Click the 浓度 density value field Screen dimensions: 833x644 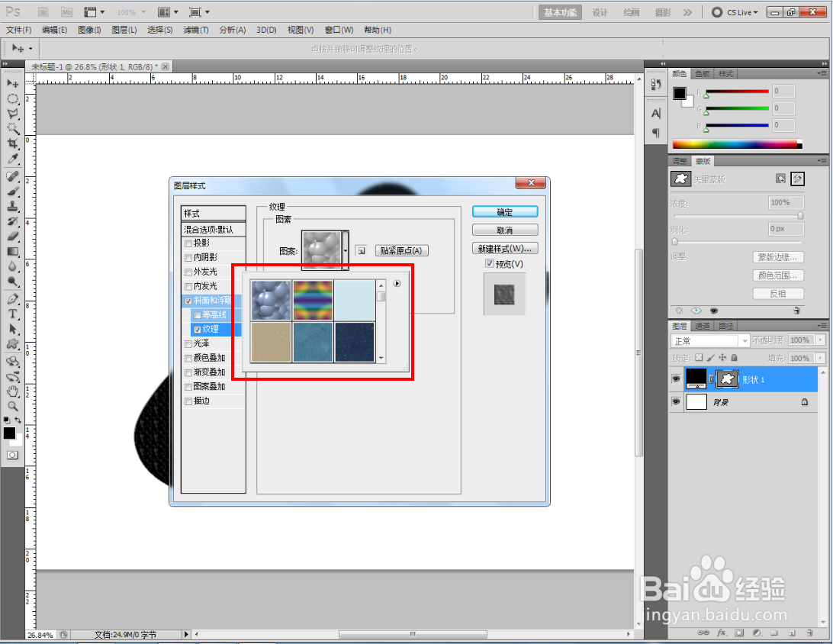point(786,203)
